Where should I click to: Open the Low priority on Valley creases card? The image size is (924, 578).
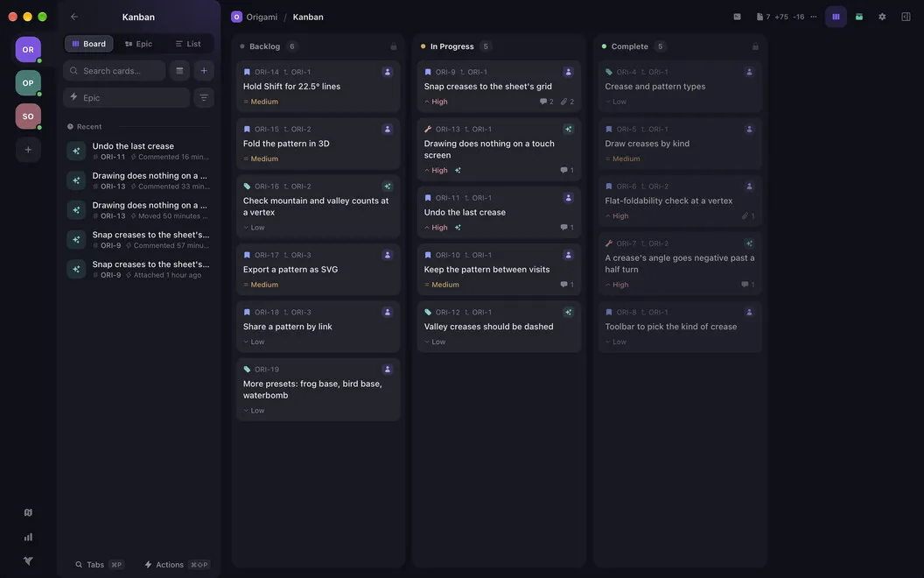point(435,342)
